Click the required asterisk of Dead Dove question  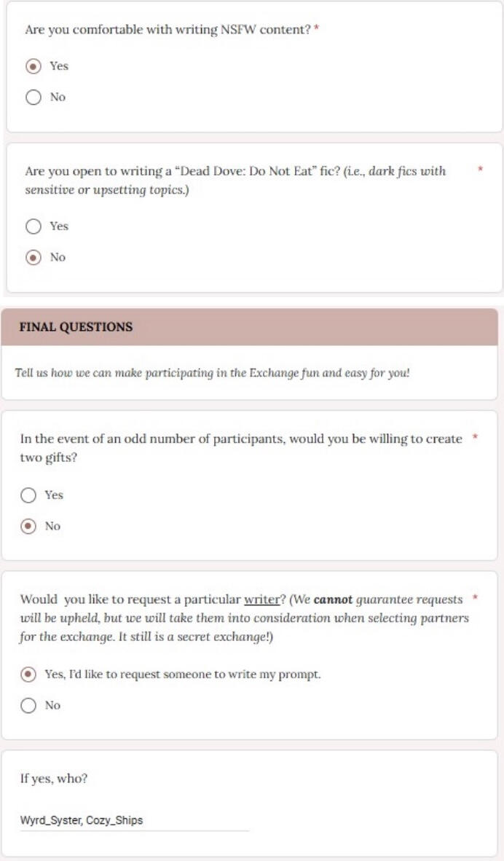click(480, 170)
